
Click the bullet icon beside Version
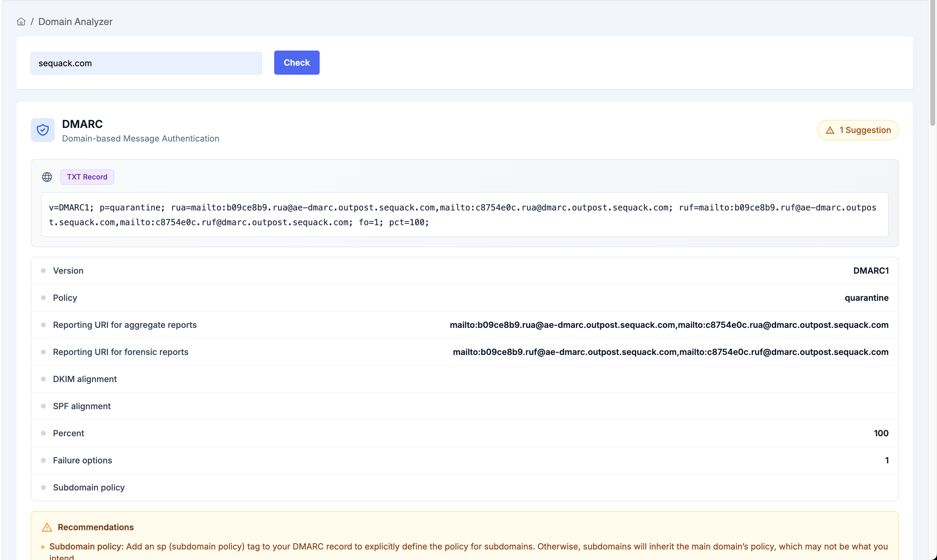coord(43,271)
